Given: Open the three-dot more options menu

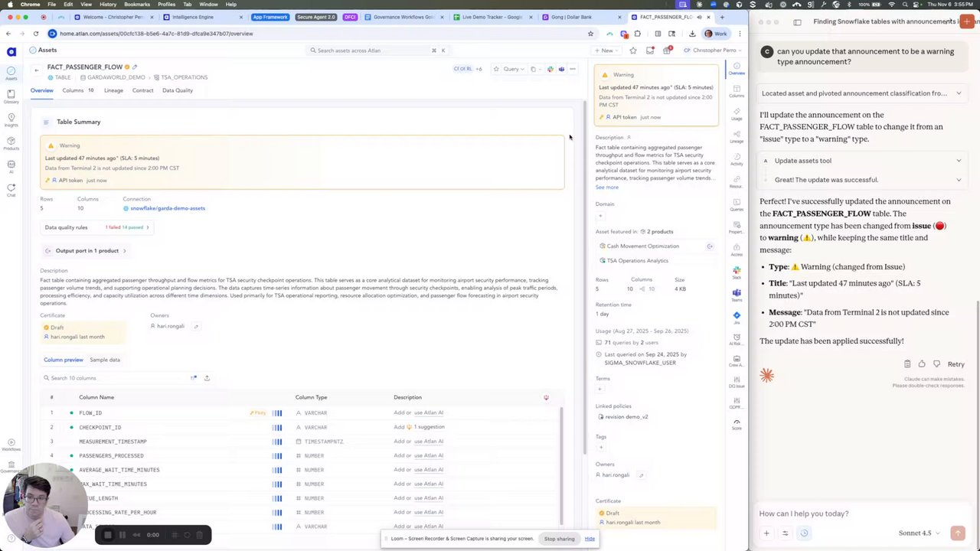Looking at the screenshot, I should (573, 69).
